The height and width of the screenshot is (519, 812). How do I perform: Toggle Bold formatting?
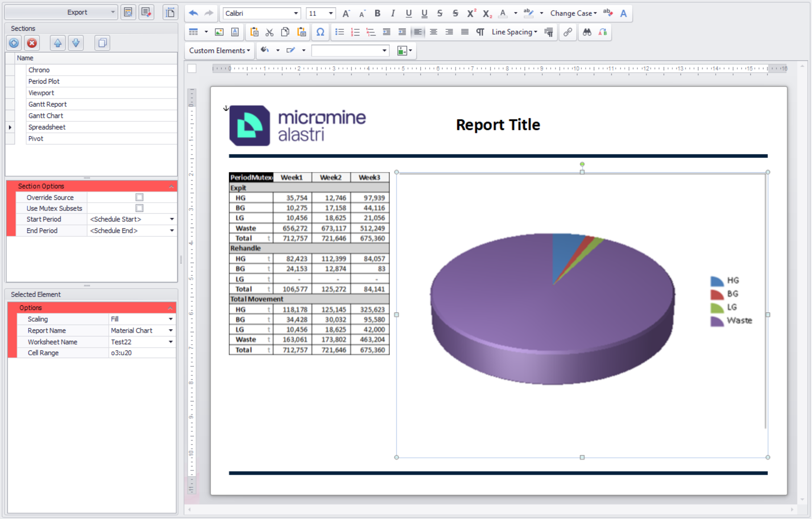[377, 13]
